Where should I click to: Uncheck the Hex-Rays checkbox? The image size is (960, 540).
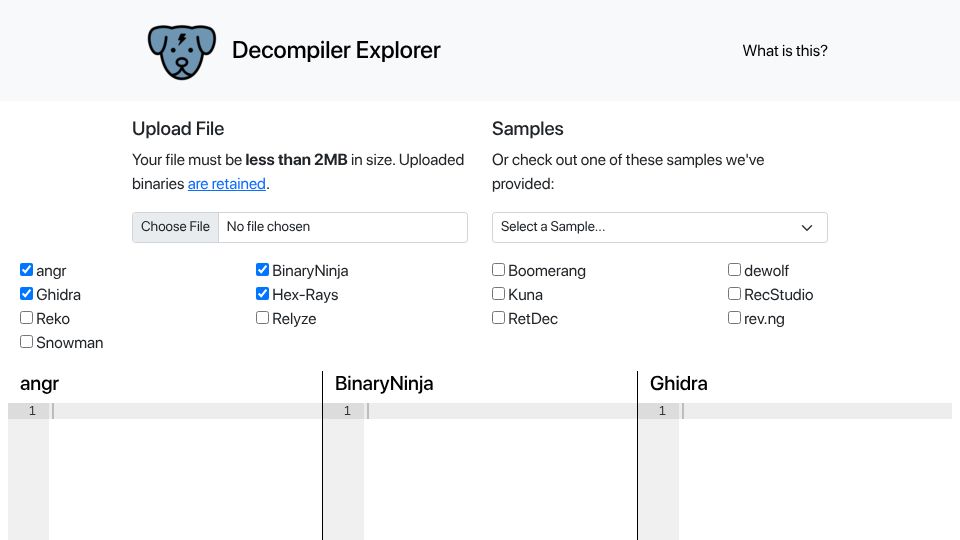click(262, 294)
